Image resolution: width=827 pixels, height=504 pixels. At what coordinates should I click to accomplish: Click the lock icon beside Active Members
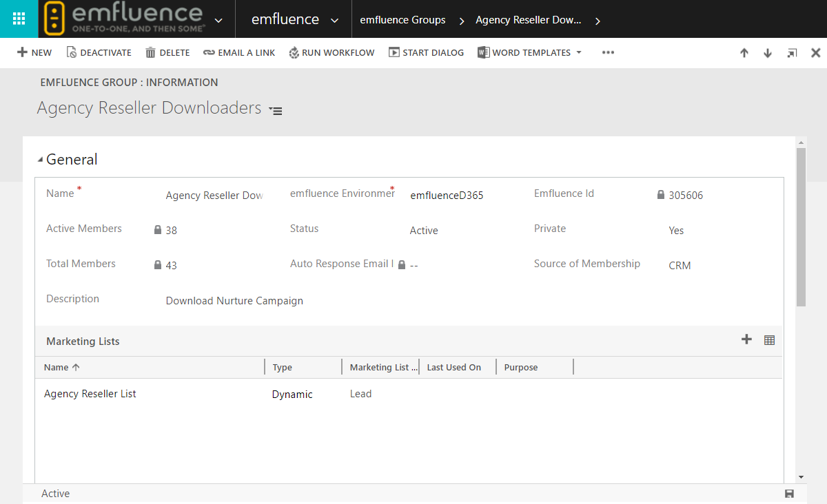(x=158, y=230)
